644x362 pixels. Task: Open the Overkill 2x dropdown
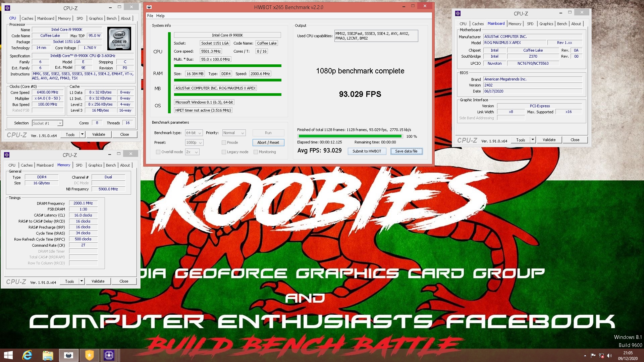(192, 152)
